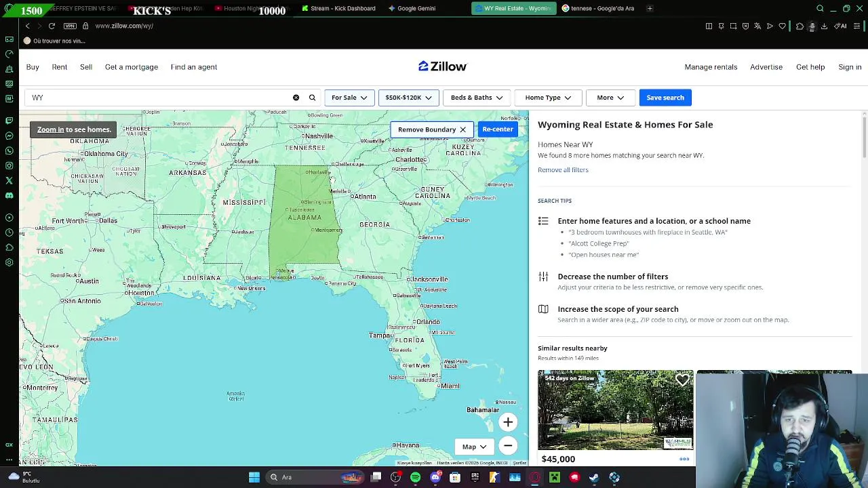
Task: Click Buy in Zillow navigation
Action: click(x=33, y=67)
